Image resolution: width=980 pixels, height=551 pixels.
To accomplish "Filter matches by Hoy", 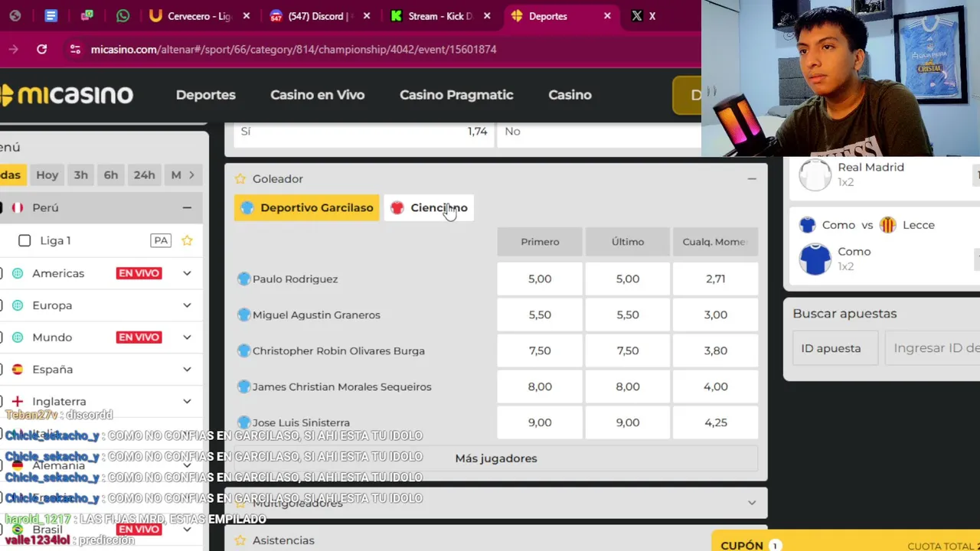I will tap(47, 174).
